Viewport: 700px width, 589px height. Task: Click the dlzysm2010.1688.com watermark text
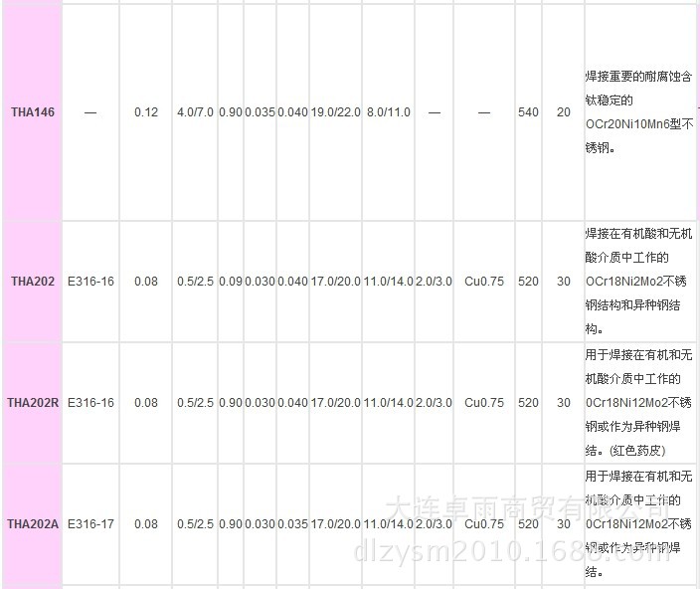(x=507, y=550)
